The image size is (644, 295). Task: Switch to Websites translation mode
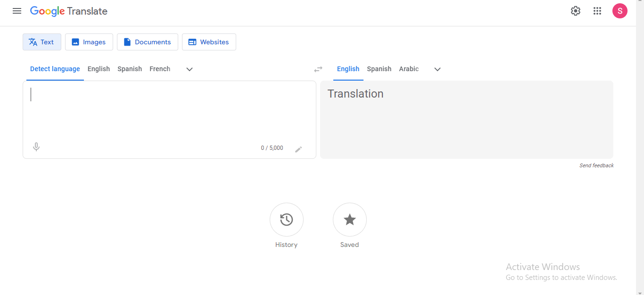click(x=209, y=42)
